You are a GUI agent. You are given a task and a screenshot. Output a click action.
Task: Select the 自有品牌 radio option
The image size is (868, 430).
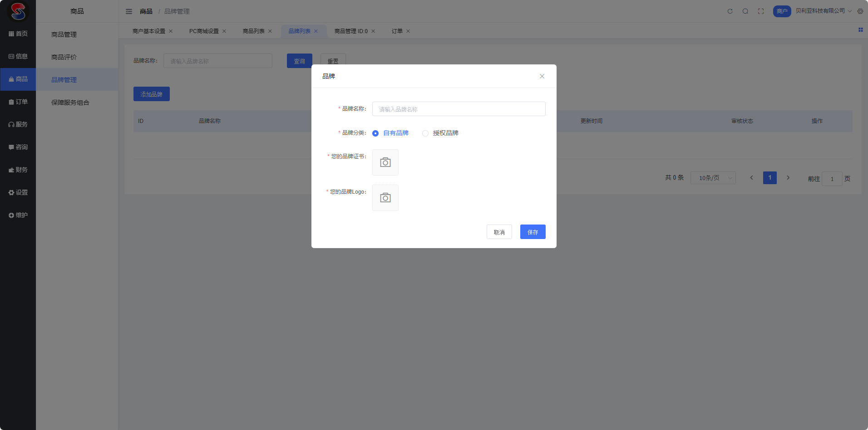(x=375, y=133)
